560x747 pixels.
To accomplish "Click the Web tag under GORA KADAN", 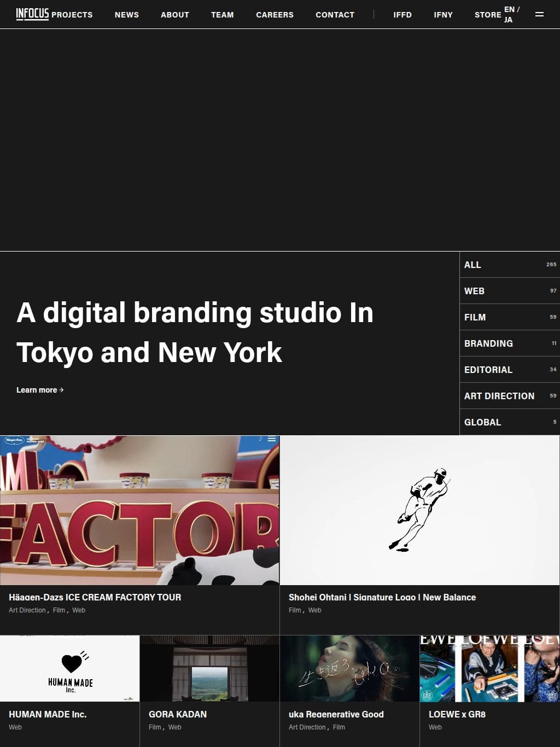I will point(175,727).
